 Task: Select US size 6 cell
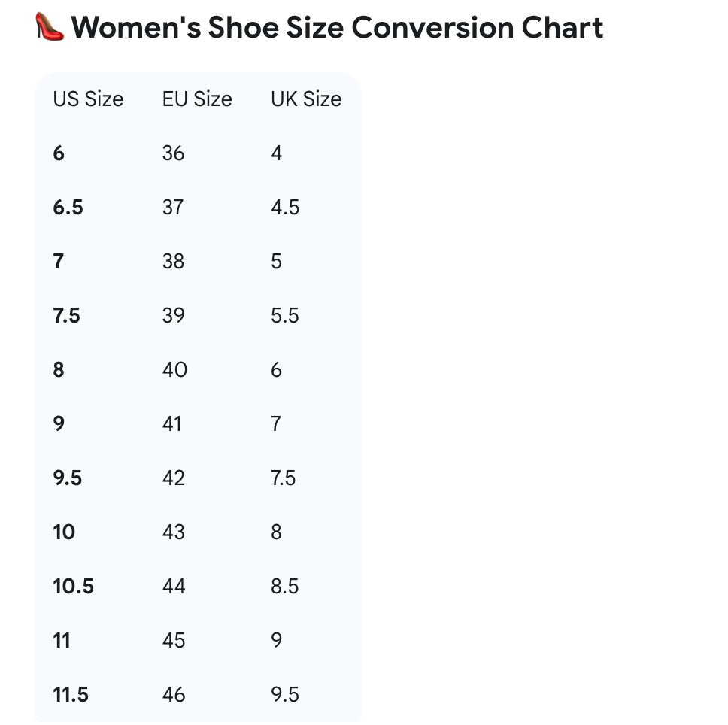coord(59,153)
